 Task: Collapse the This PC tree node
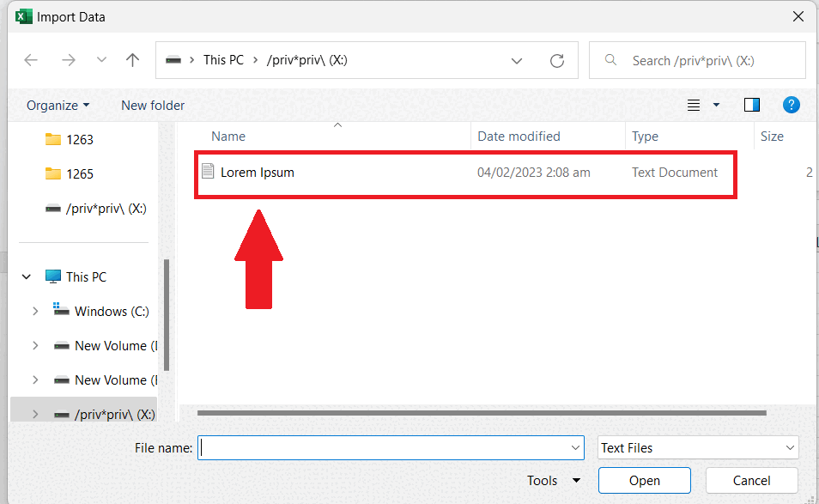tap(26, 276)
